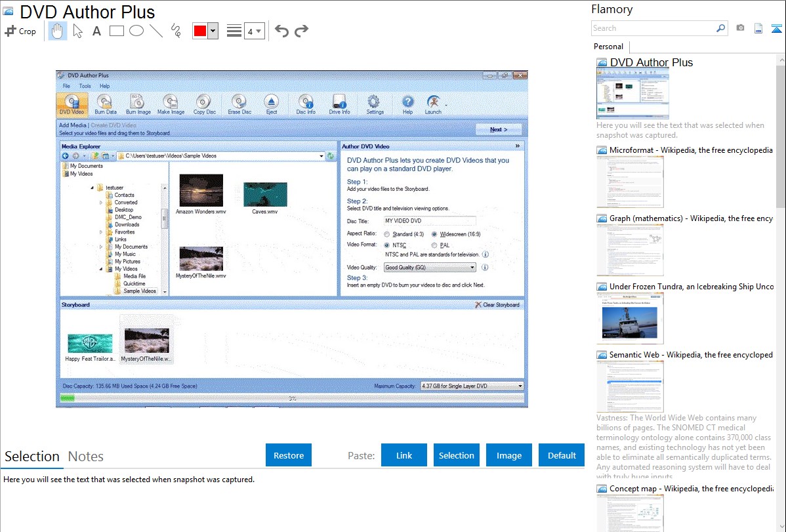786x532 pixels.
Task: Click the Paste Link button
Action: pos(404,455)
